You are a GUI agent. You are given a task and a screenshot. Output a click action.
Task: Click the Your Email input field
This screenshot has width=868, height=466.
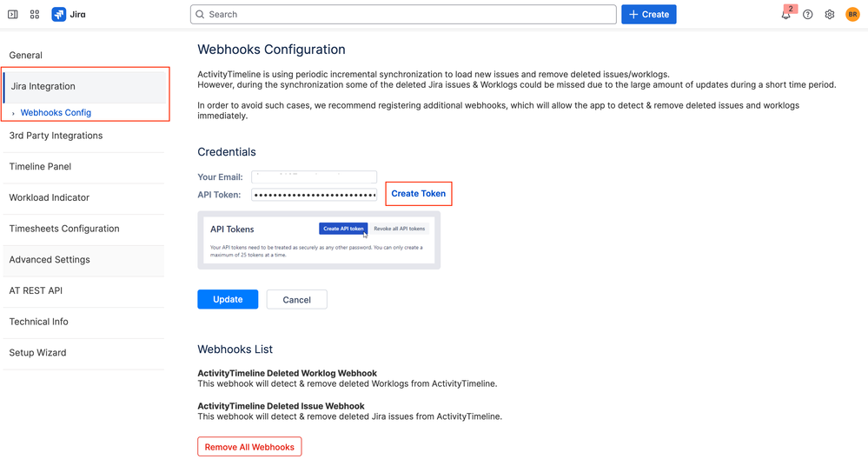314,176
